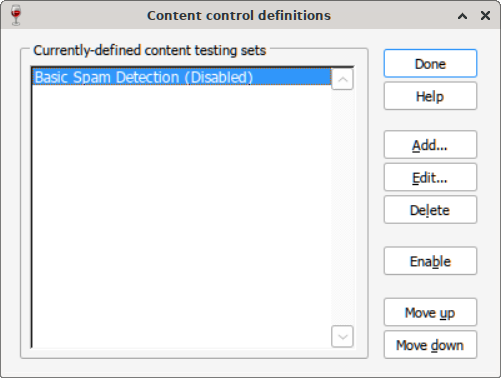Close the Content control definitions dialog
This screenshot has height=378, width=501.
485,16
